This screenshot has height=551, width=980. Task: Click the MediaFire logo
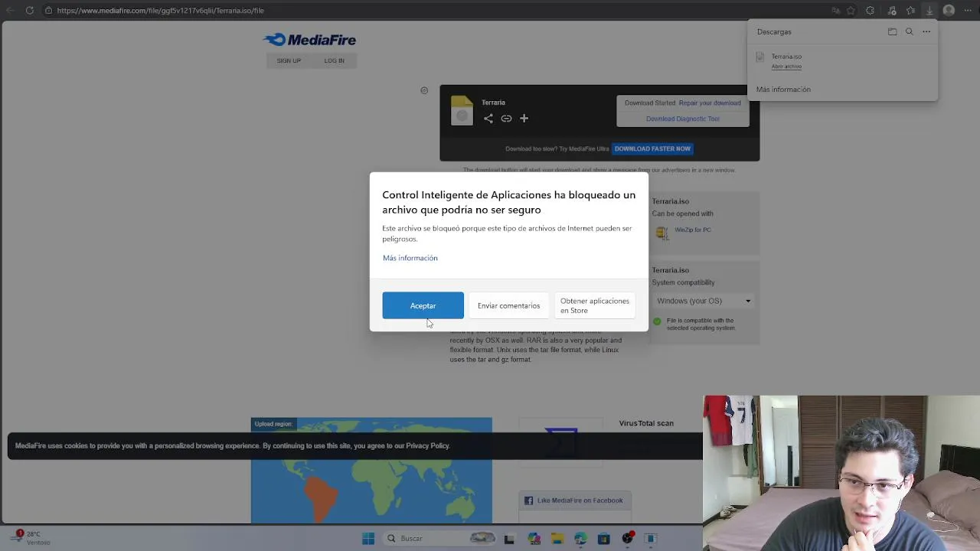coord(309,40)
